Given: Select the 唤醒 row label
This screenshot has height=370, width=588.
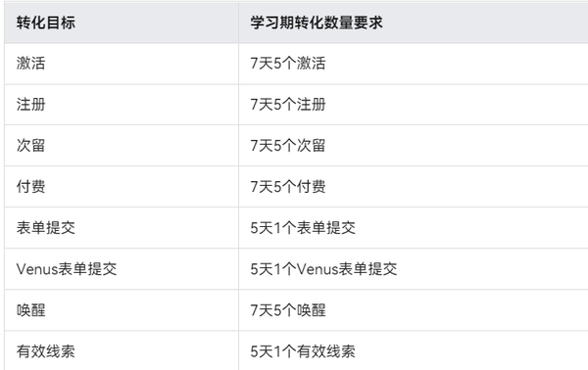Looking at the screenshot, I should point(30,310).
